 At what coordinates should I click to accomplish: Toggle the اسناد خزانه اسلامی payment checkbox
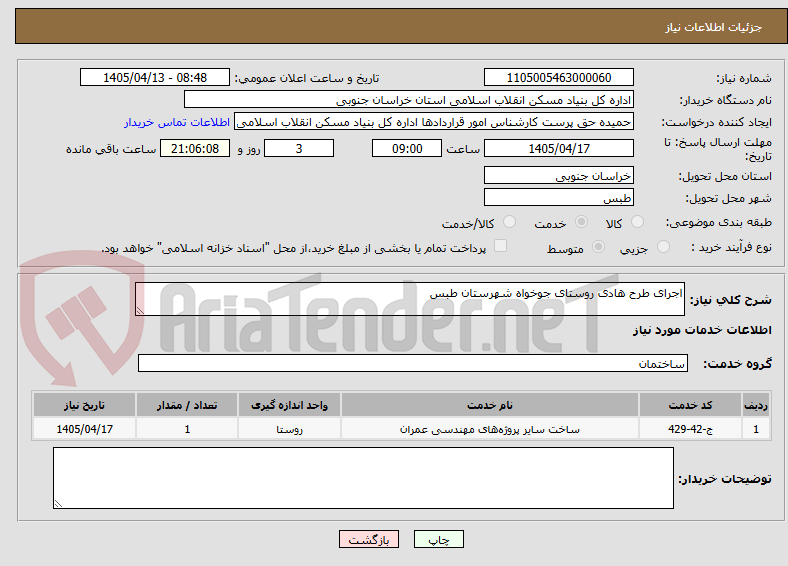click(500, 246)
